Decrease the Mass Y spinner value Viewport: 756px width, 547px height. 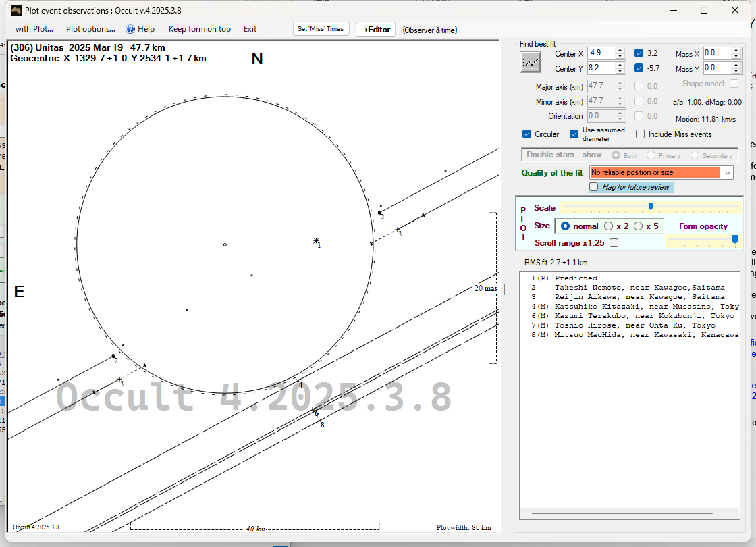[736, 71]
